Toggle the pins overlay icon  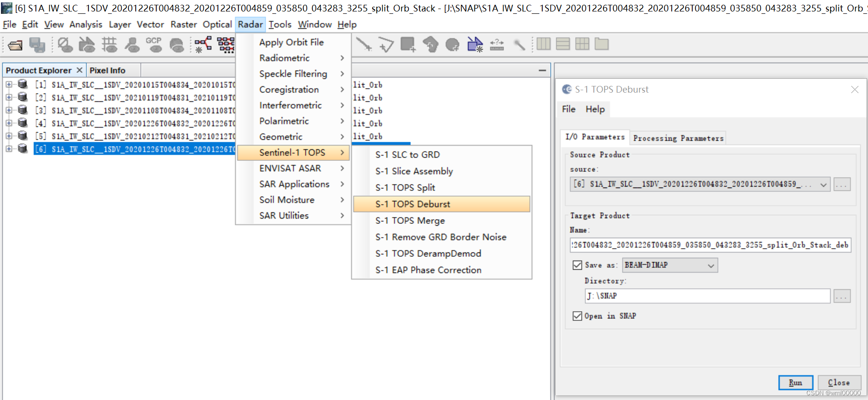click(132, 45)
